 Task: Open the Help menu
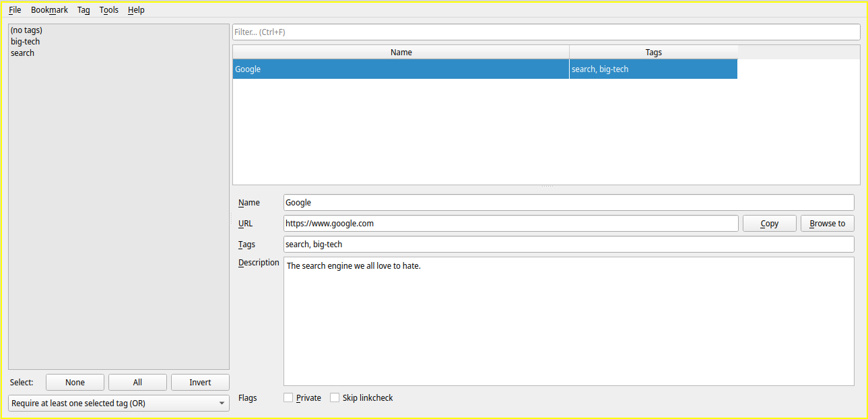pyautogui.click(x=136, y=10)
